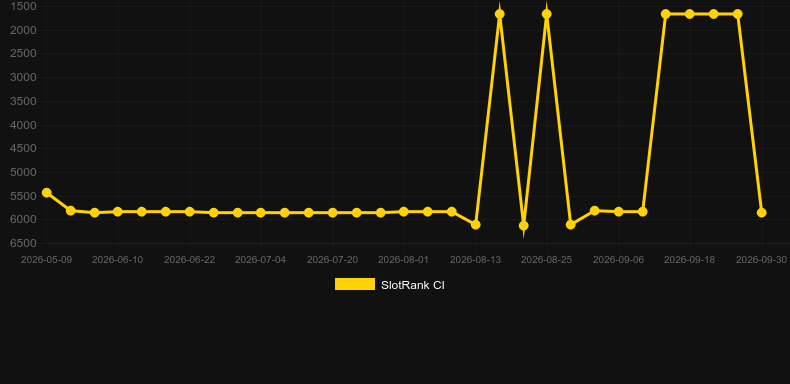Click the low marker at 2026-08-13

(475, 224)
